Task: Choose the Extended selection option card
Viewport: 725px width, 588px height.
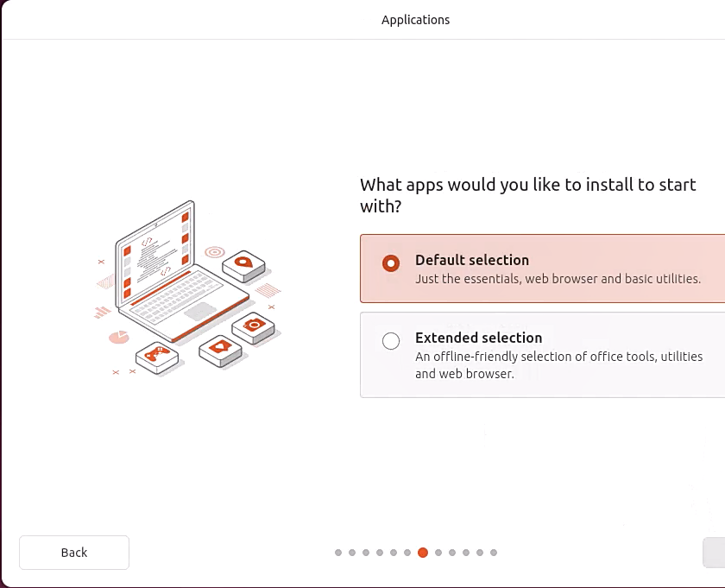Action: (x=544, y=355)
